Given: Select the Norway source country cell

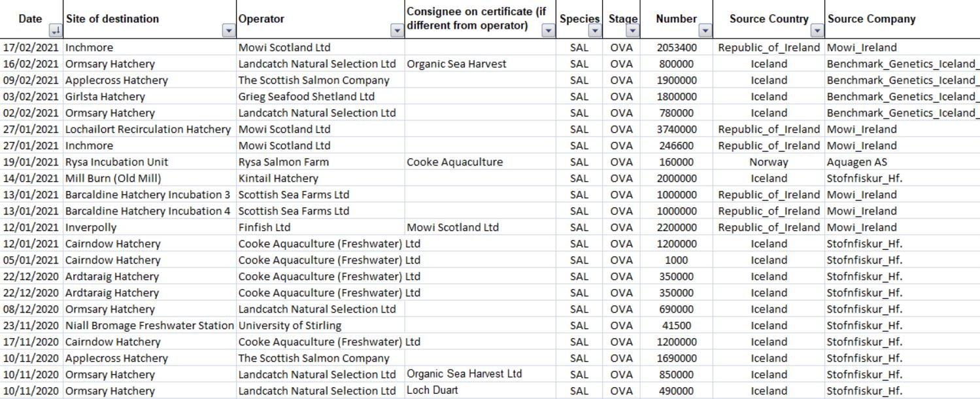Looking at the screenshot, I should tap(769, 162).
